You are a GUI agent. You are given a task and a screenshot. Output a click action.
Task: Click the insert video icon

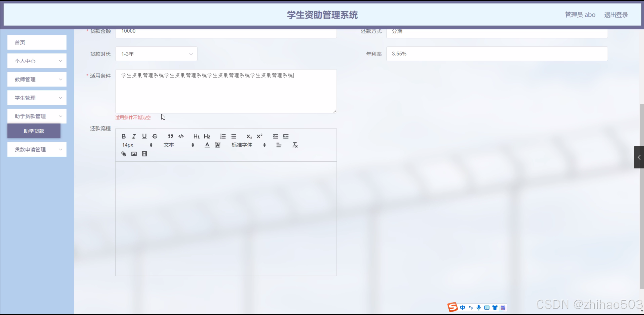point(144,154)
